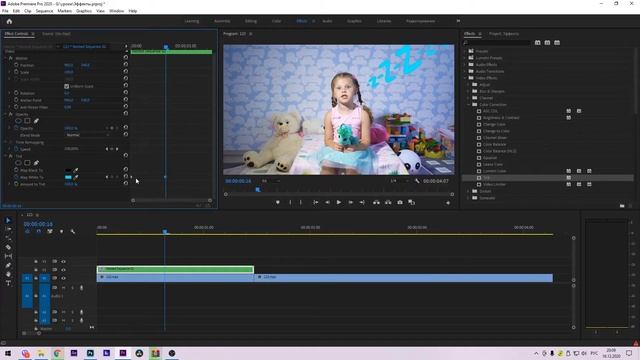
Task: Select the Ripple Edit tool
Action: (8, 238)
